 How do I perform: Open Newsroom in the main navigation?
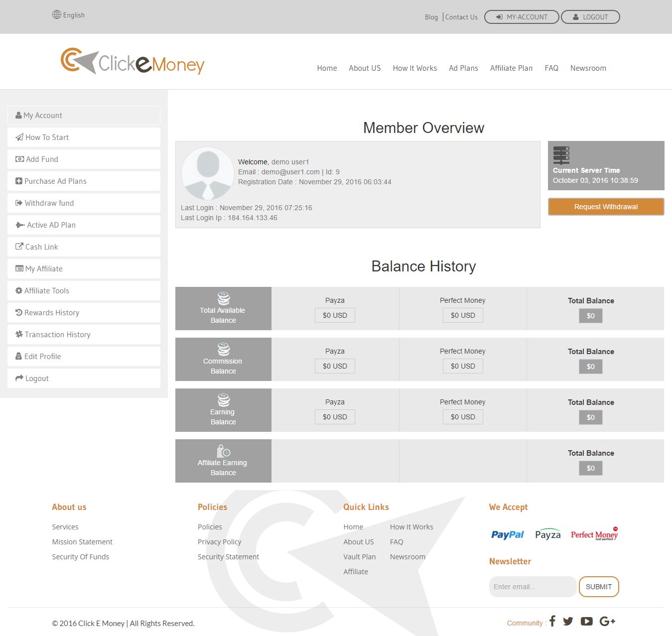588,68
